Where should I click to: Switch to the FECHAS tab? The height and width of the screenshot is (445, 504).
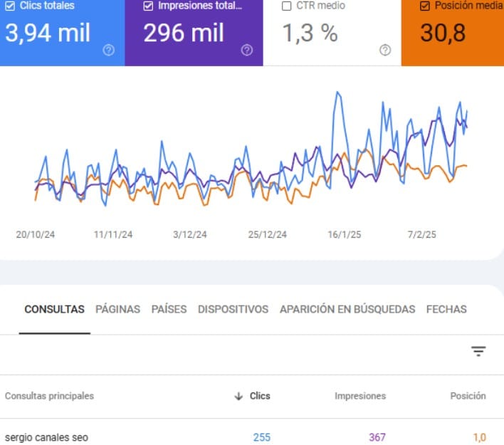click(x=446, y=309)
